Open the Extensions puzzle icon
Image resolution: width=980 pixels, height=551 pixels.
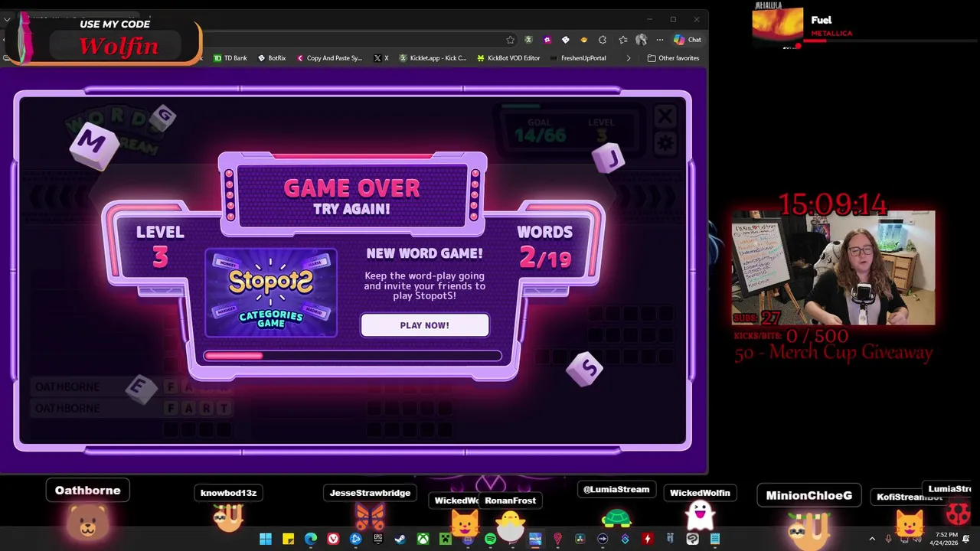(603, 40)
